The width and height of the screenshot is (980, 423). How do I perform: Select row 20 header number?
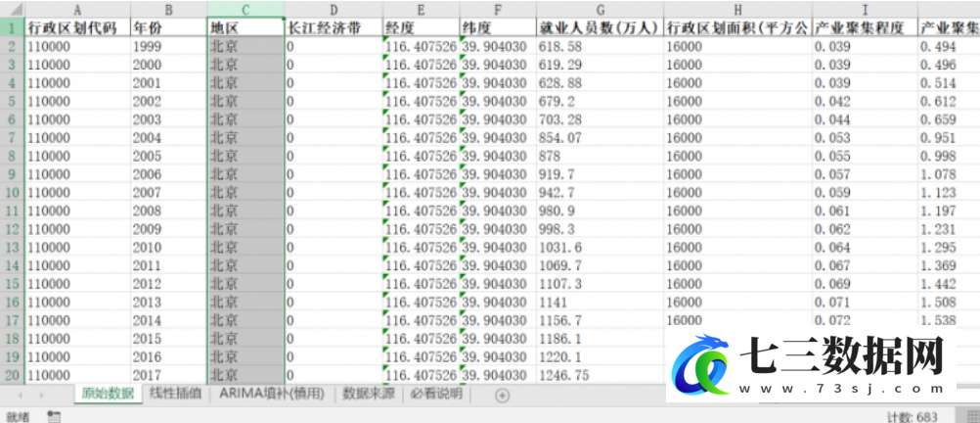click(x=12, y=375)
